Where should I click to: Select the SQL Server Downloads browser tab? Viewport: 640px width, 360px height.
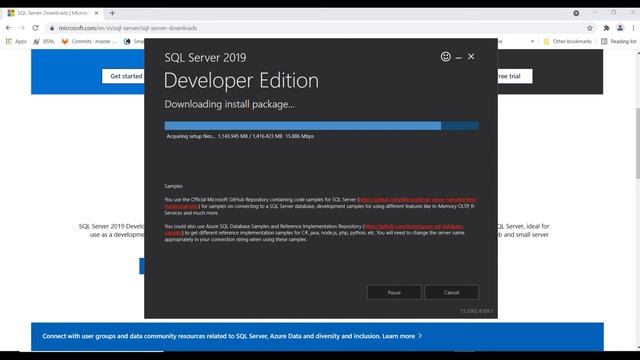point(53,13)
